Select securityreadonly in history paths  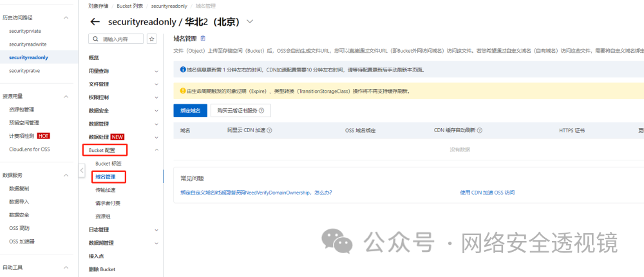click(28, 57)
